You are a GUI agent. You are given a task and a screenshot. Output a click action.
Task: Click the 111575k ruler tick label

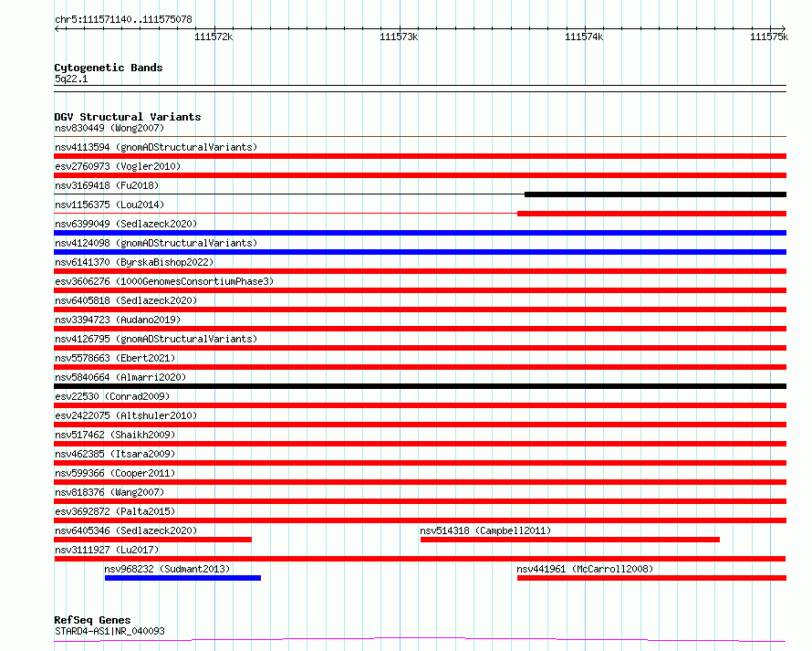[x=769, y=37]
